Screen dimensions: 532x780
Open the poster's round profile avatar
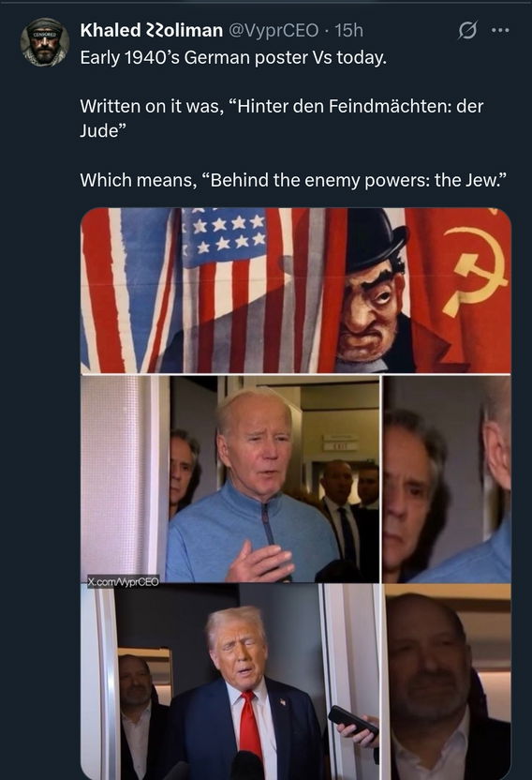(45, 42)
